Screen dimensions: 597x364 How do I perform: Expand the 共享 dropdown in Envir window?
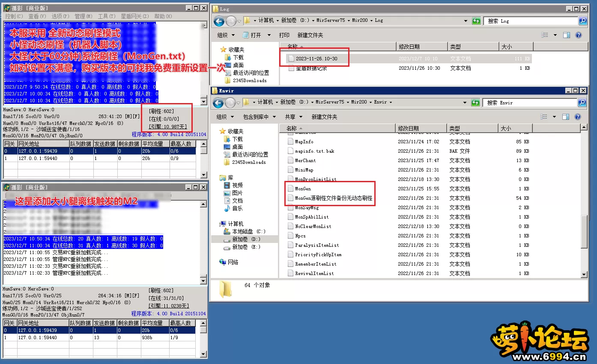click(293, 117)
